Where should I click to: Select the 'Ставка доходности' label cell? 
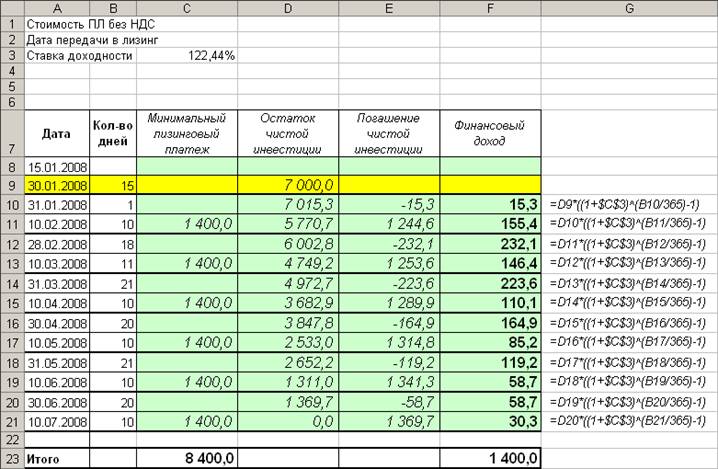point(79,56)
